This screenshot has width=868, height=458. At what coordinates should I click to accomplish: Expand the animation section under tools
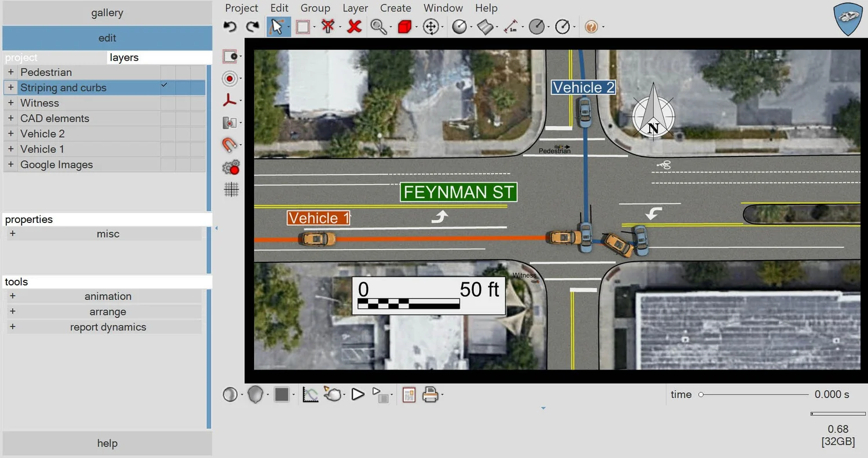[13, 296]
